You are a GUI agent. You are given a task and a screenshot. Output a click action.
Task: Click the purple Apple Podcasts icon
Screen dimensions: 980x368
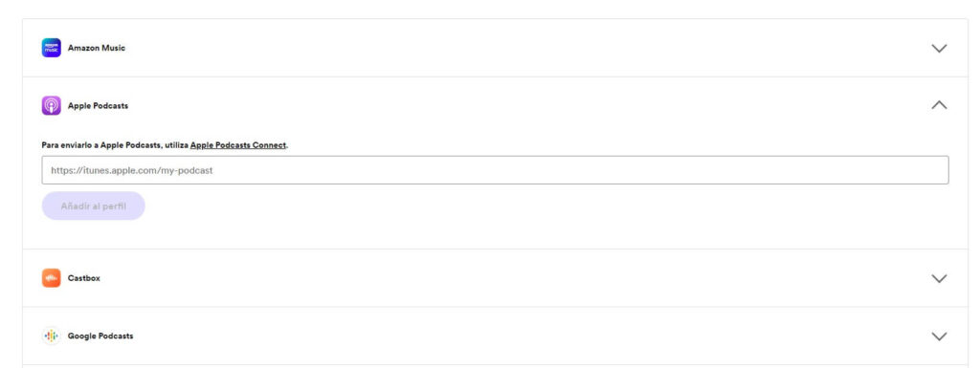click(x=52, y=105)
